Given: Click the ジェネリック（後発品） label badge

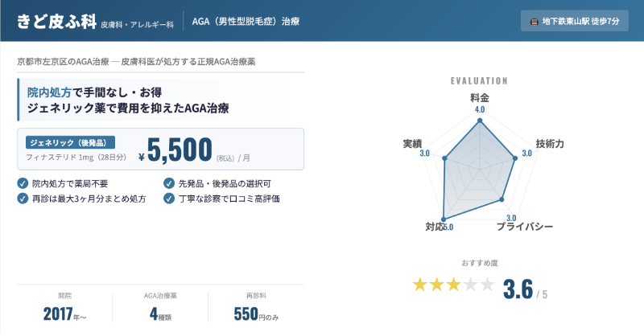Looking at the screenshot, I should click(71, 142).
